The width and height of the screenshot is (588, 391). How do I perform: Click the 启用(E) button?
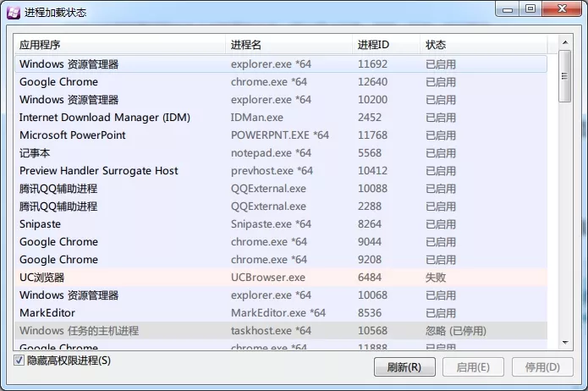point(473,367)
